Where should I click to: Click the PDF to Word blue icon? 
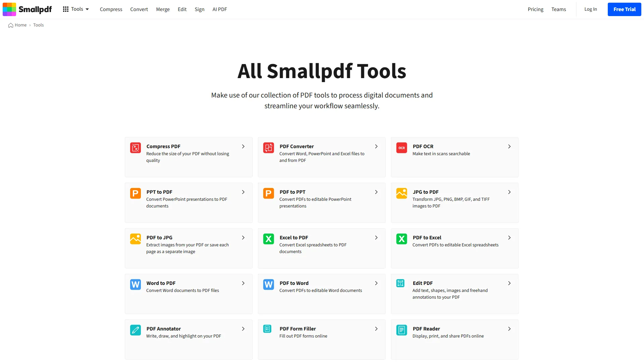coord(269,285)
